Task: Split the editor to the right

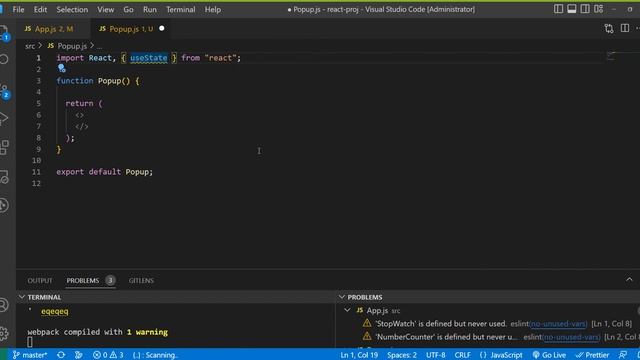Action: 625,28
